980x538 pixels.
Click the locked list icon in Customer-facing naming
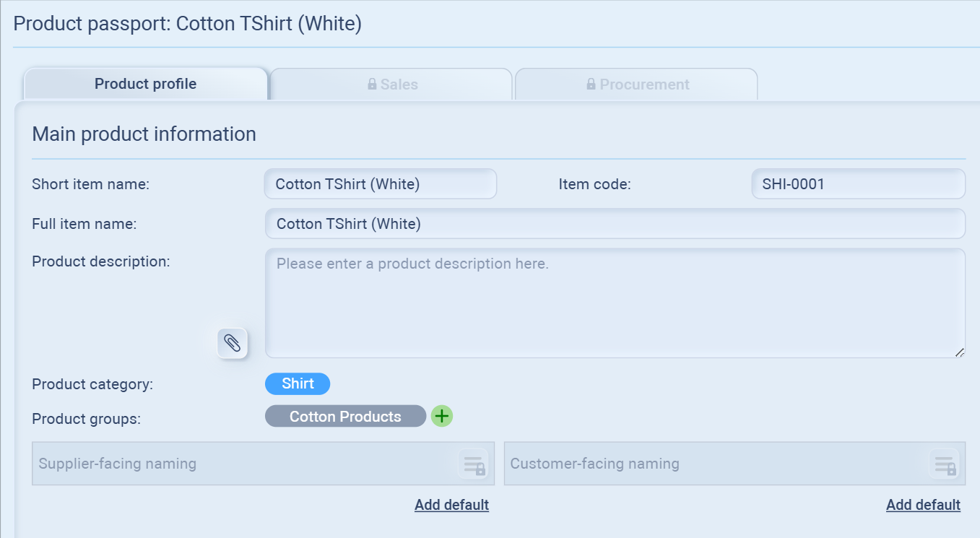click(945, 464)
